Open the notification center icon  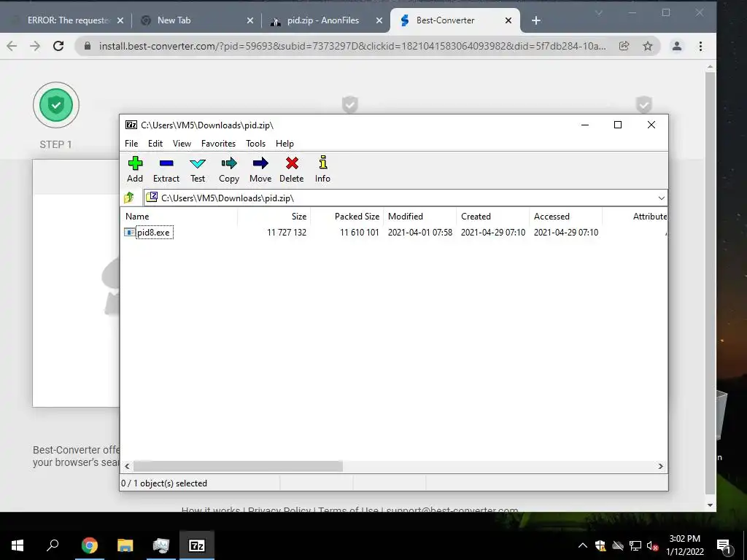724,546
